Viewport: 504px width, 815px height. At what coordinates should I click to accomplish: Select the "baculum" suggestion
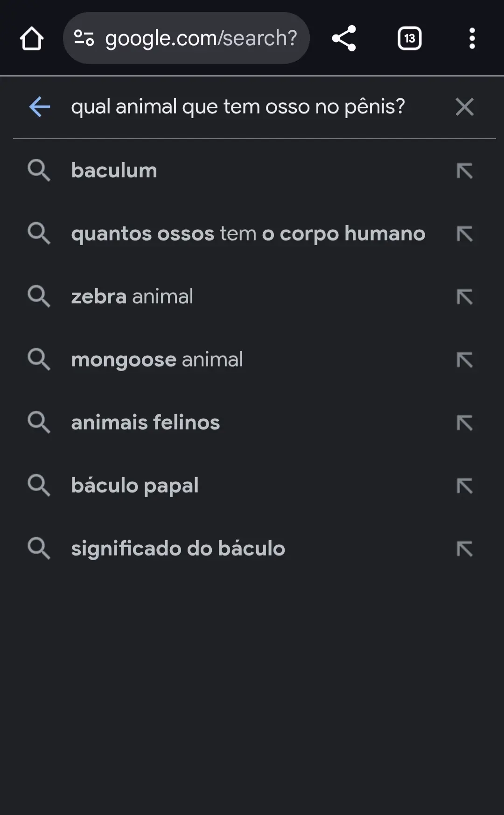pos(114,170)
